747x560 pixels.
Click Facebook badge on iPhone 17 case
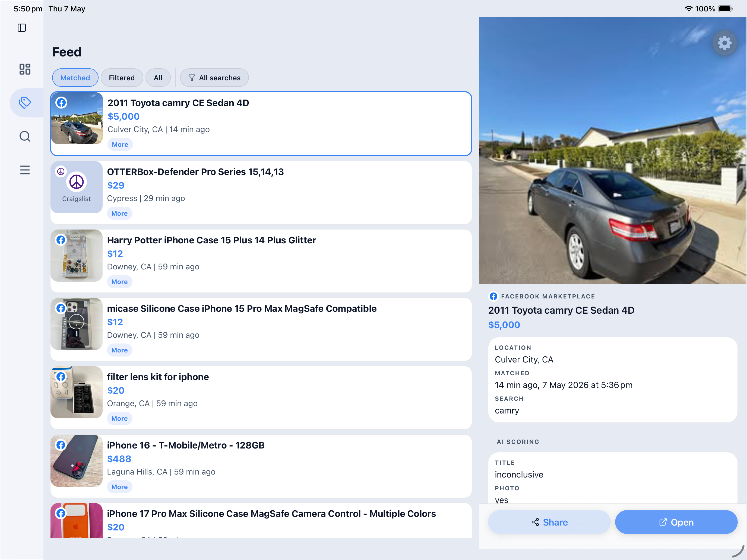pos(61,513)
